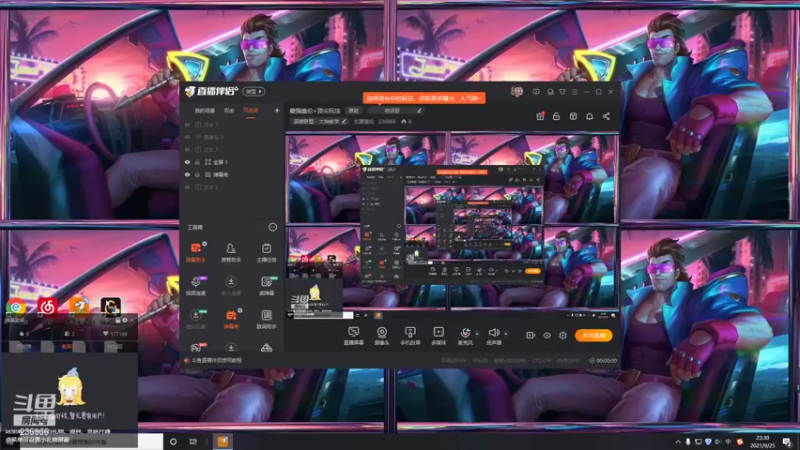Open the 视频连麦 video co-stream tool
The width and height of the screenshot is (800, 450).
[195, 285]
